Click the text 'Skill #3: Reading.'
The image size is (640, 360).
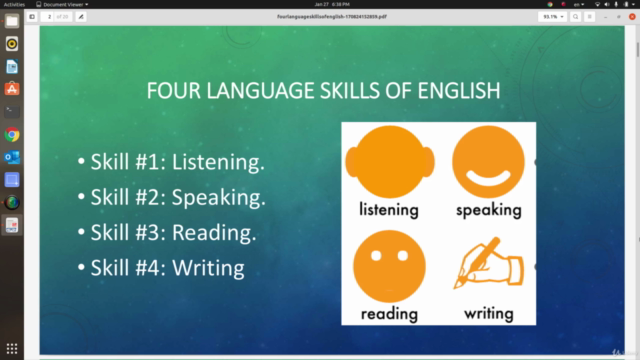pyautogui.click(x=173, y=233)
